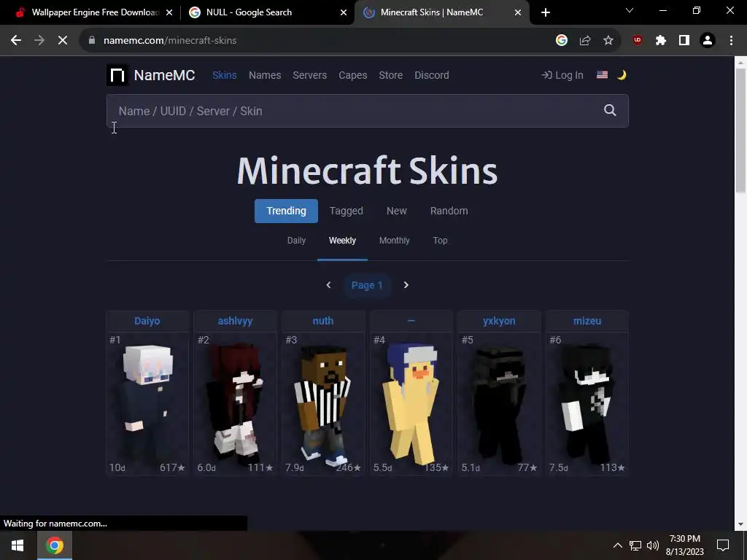This screenshot has height=560, width=747.
Task: Open the Names nav item
Action: [265, 75]
